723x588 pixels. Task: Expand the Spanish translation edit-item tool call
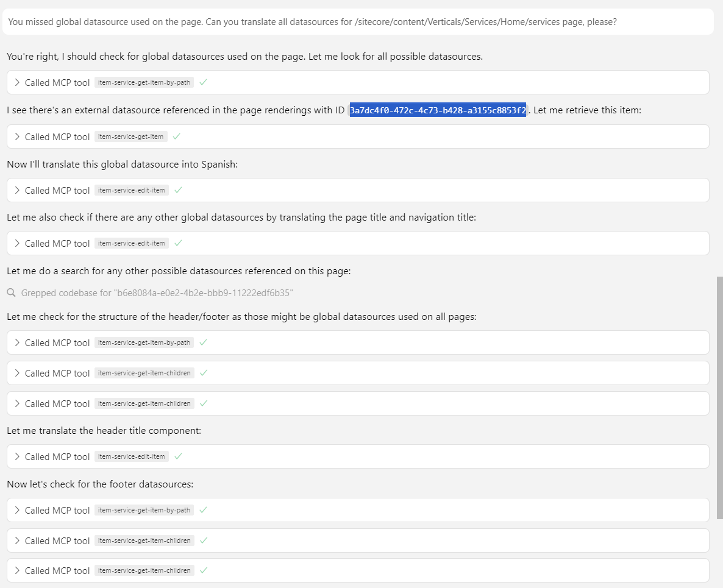(x=16, y=190)
